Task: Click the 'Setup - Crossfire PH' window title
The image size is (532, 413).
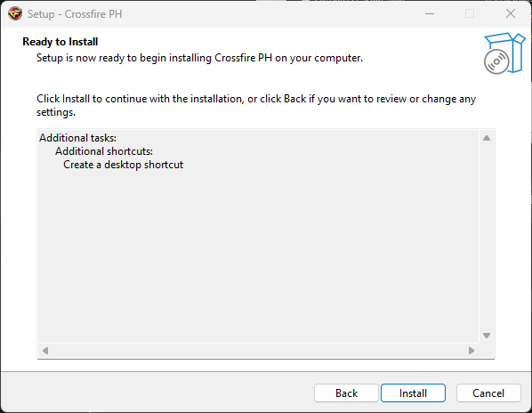Action: click(75, 14)
